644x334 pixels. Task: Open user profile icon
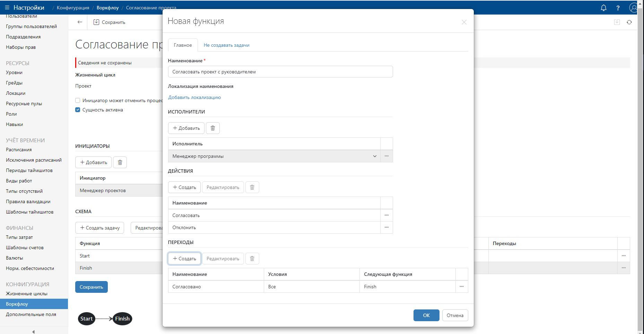coord(634,8)
